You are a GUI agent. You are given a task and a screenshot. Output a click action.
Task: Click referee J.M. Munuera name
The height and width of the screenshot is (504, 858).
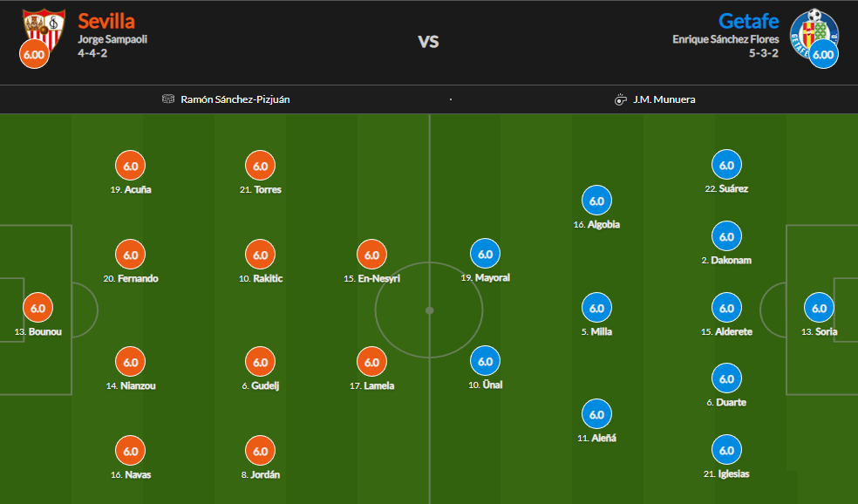(x=664, y=99)
